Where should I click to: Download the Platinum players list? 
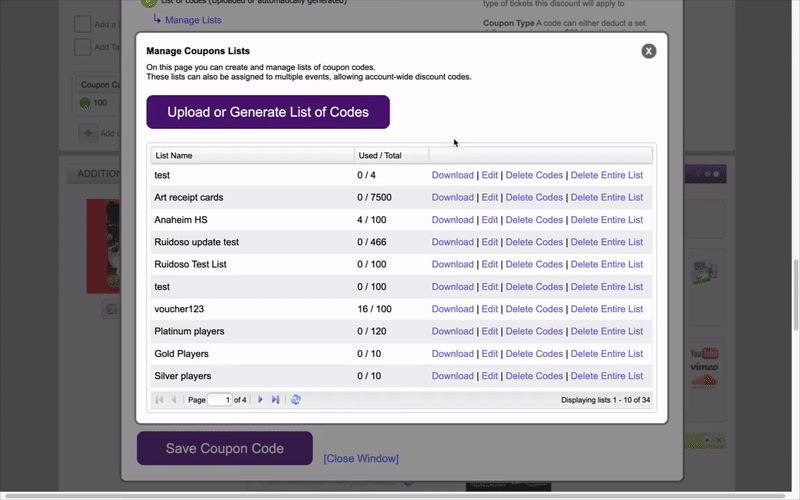453,331
